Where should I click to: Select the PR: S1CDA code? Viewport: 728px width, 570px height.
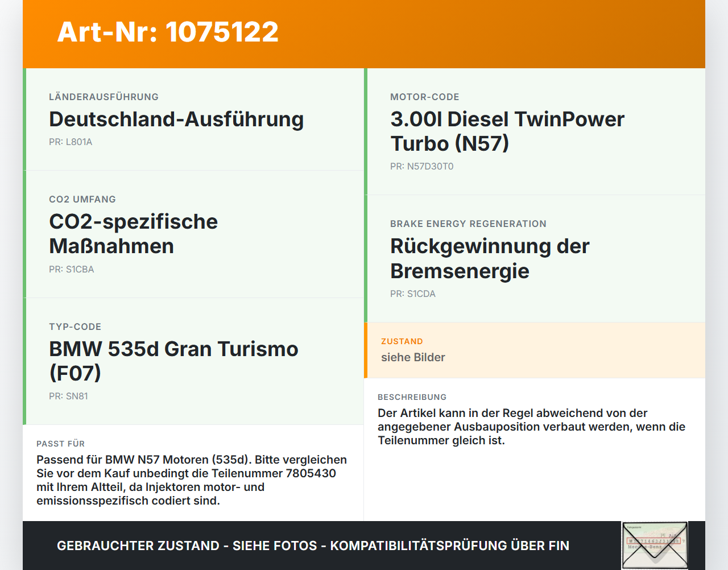413,294
